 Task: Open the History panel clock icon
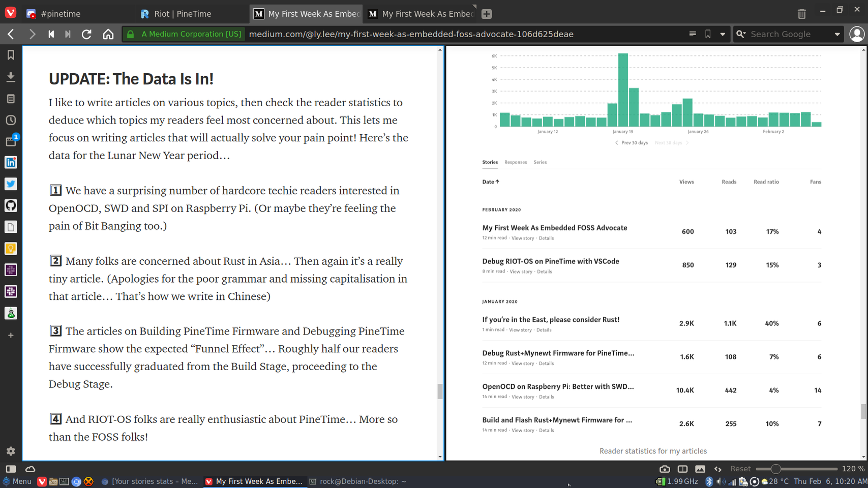pos(11,120)
